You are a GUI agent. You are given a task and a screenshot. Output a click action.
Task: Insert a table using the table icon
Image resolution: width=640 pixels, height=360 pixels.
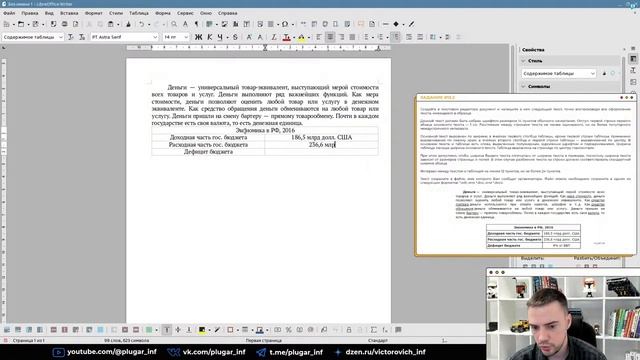[x=209, y=24]
